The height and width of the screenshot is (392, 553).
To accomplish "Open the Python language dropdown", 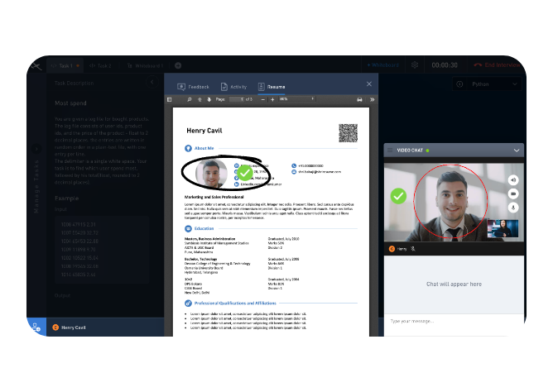I will 494,84.
